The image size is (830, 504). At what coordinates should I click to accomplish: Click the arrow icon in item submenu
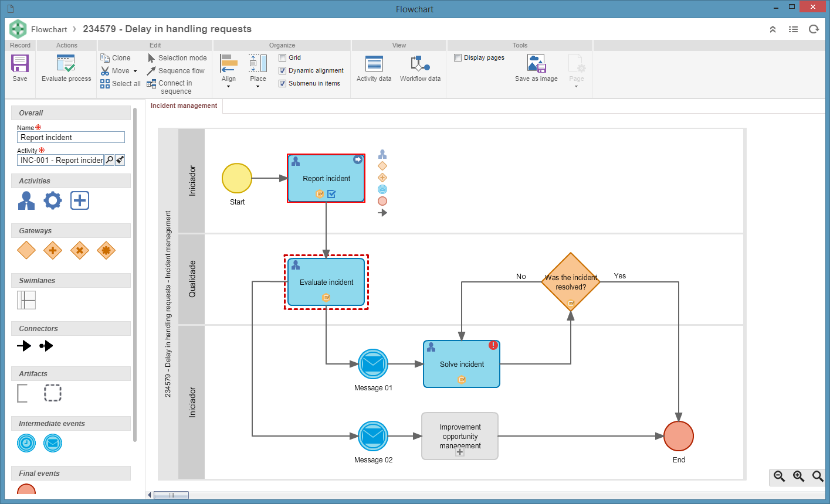point(382,213)
